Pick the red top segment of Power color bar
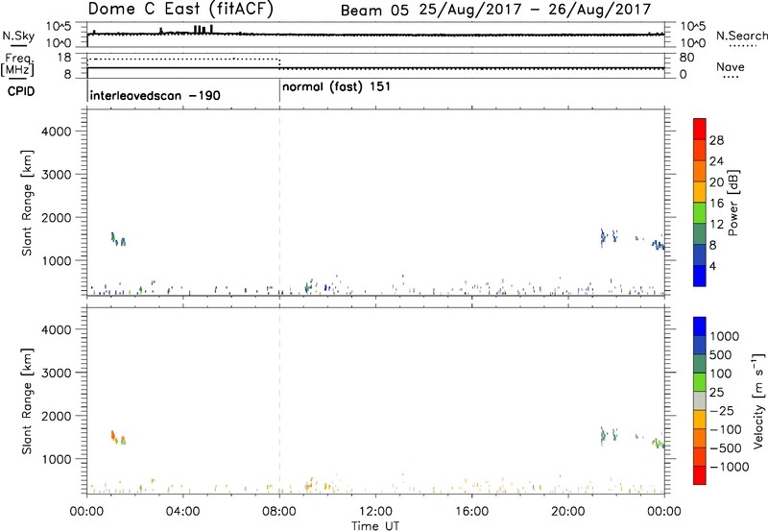768x532 pixels. pyautogui.click(x=700, y=129)
